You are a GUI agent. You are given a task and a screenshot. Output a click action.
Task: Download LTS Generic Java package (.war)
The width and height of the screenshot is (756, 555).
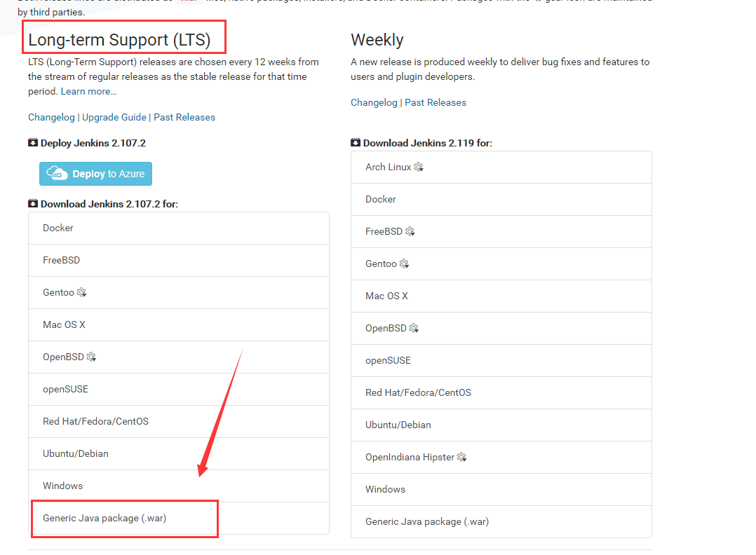coord(179,519)
